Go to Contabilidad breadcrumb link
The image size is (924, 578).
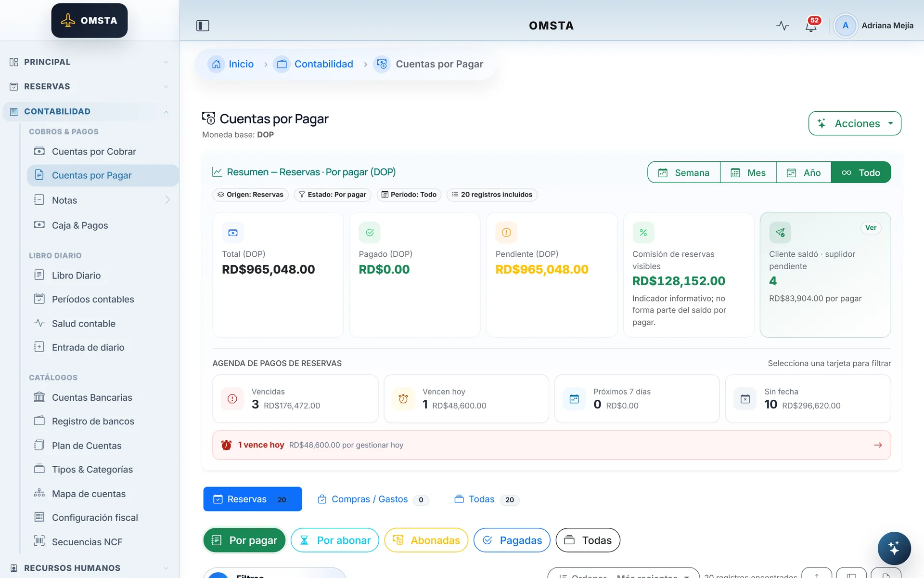coord(323,64)
